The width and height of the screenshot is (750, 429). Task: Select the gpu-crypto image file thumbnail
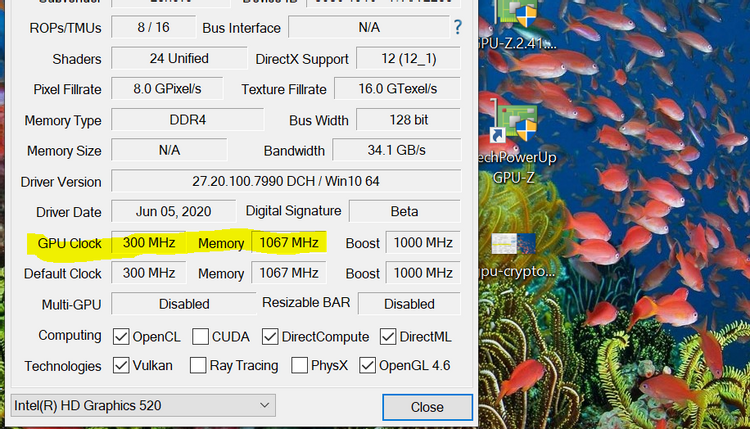point(515,255)
